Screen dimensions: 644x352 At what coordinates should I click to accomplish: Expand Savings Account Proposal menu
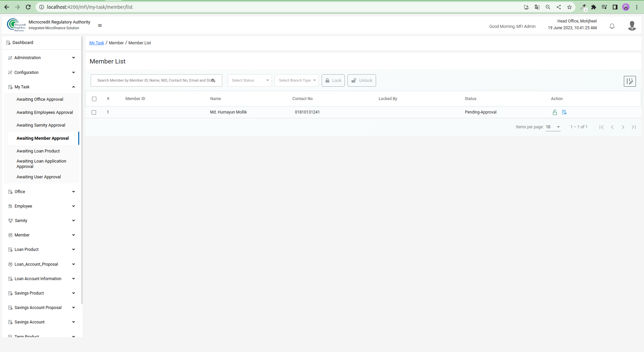click(x=42, y=308)
